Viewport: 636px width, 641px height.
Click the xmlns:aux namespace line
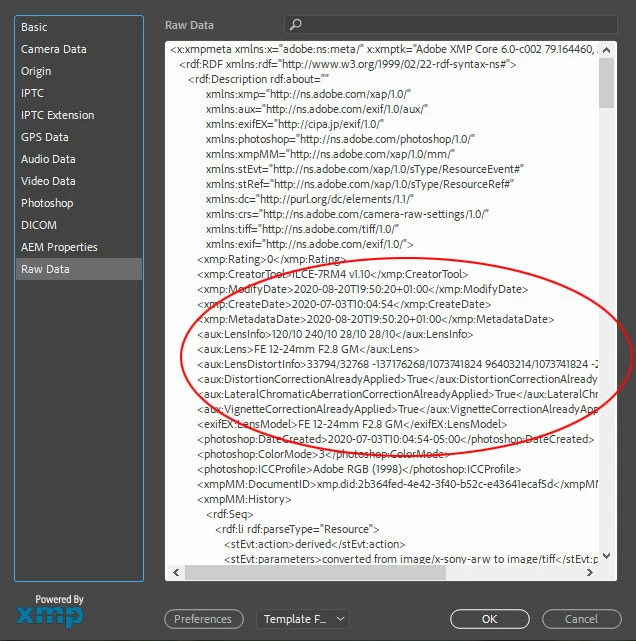[x=316, y=109]
